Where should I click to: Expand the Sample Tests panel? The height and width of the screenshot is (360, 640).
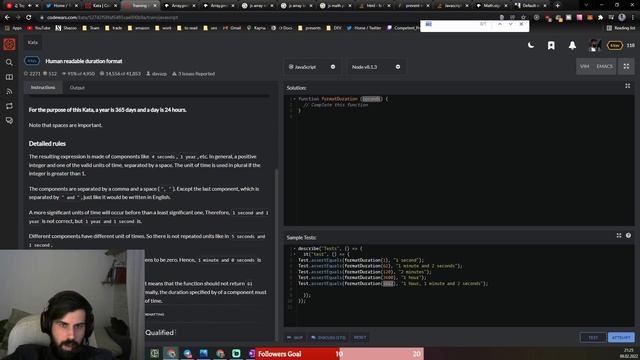(x=619, y=236)
